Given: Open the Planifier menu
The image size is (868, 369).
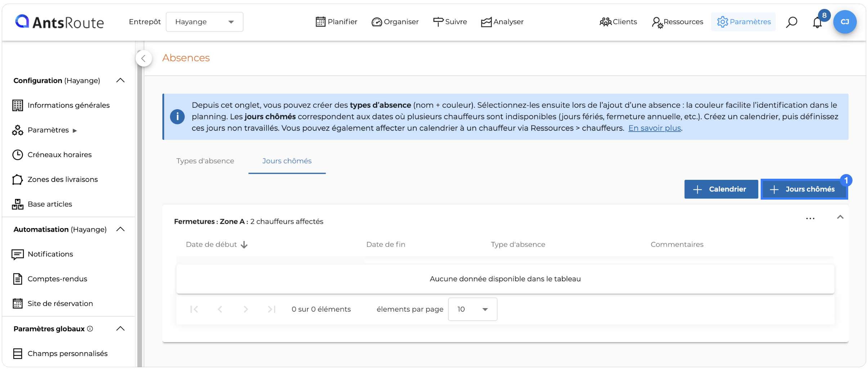Looking at the screenshot, I should 336,22.
